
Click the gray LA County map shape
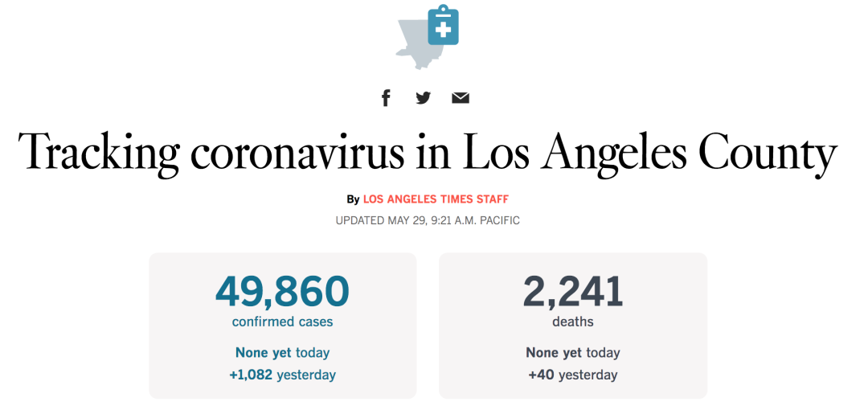click(414, 43)
